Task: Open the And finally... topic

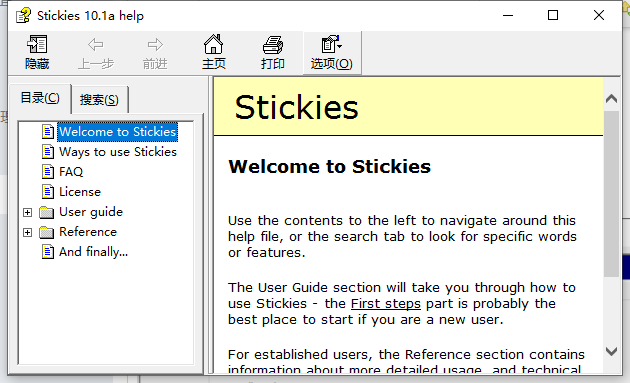Action: coord(93,252)
